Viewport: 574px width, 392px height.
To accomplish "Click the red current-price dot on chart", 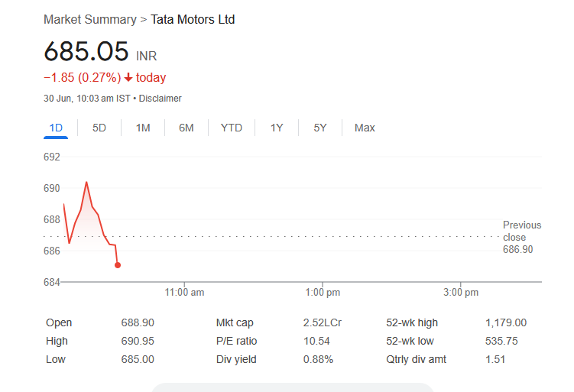I will coord(118,265).
